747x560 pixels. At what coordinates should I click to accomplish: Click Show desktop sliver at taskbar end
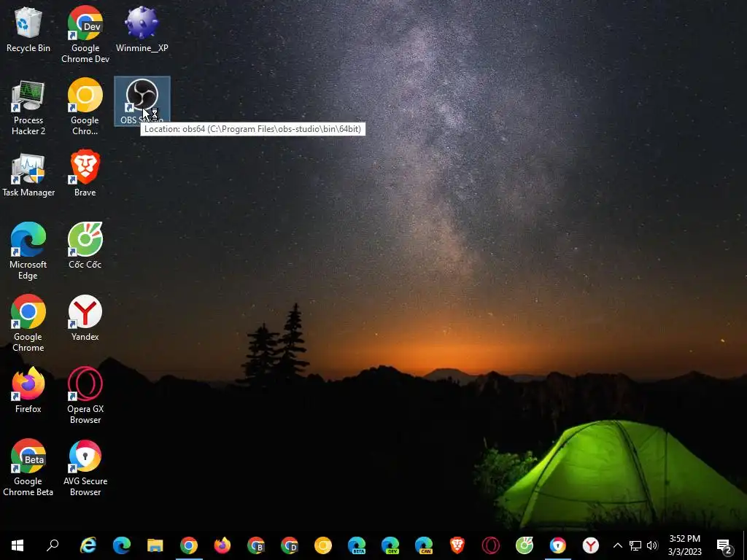745,545
